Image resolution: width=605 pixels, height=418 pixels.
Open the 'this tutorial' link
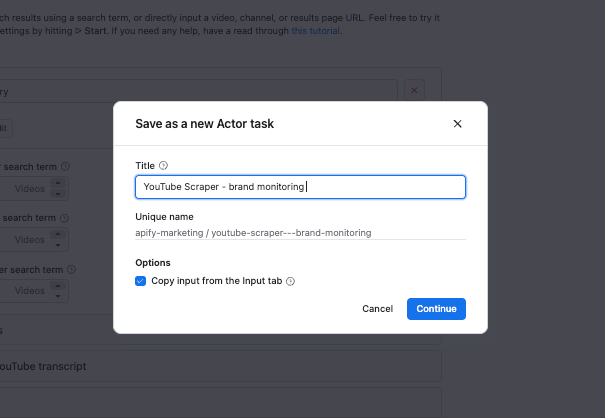click(x=316, y=31)
